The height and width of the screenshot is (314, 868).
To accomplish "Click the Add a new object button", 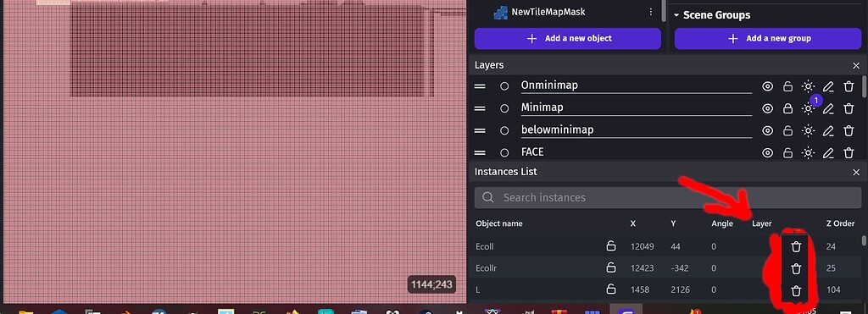I will point(567,38).
